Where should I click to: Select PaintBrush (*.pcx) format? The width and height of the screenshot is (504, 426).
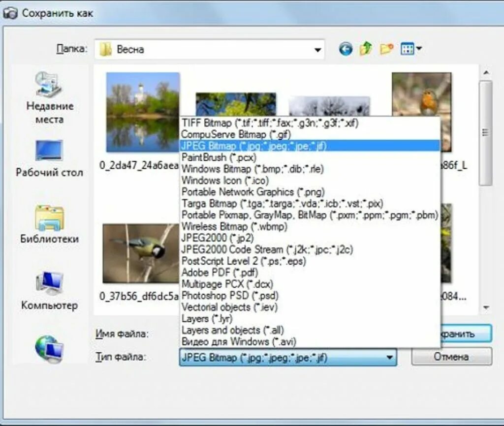(x=310, y=157)
